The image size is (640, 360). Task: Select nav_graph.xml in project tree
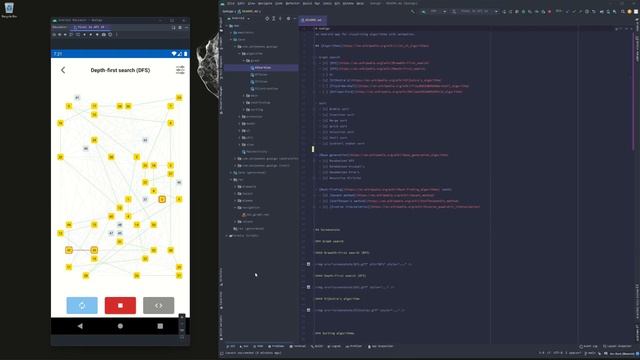256,214
